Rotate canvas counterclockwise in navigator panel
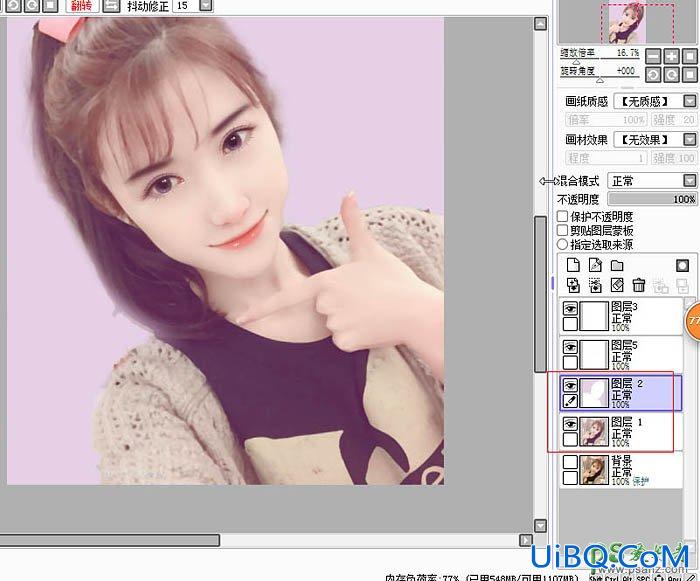 pos(653,75)
